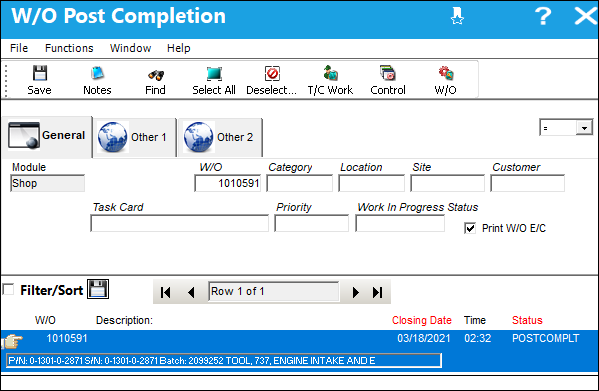Image resolution: width=599 pixels, height=391 pixels.
Task: Open the Window menu
Action: 131,48
